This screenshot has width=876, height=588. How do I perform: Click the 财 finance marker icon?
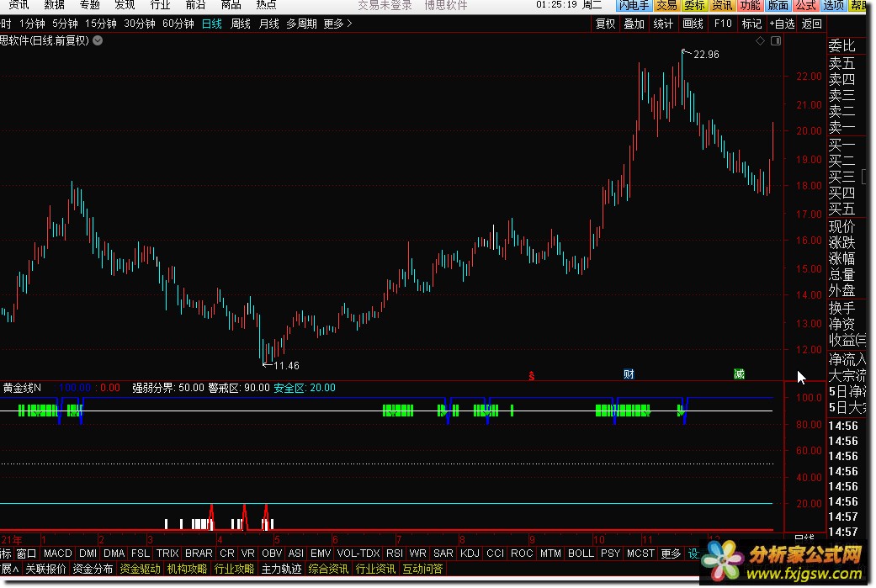pos(629,374)
